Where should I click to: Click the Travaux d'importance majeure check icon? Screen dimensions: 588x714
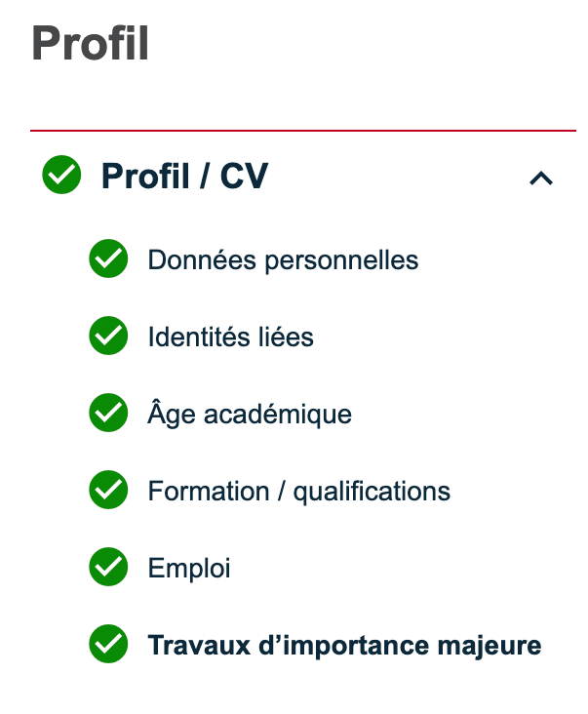108,645
